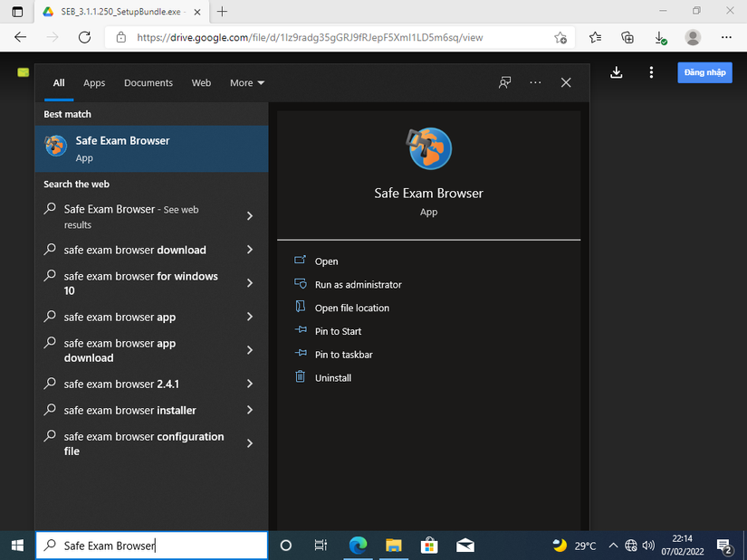Select 'safe exam browser installer' suggestion text

pyautogui.click(x=130, y=411)
